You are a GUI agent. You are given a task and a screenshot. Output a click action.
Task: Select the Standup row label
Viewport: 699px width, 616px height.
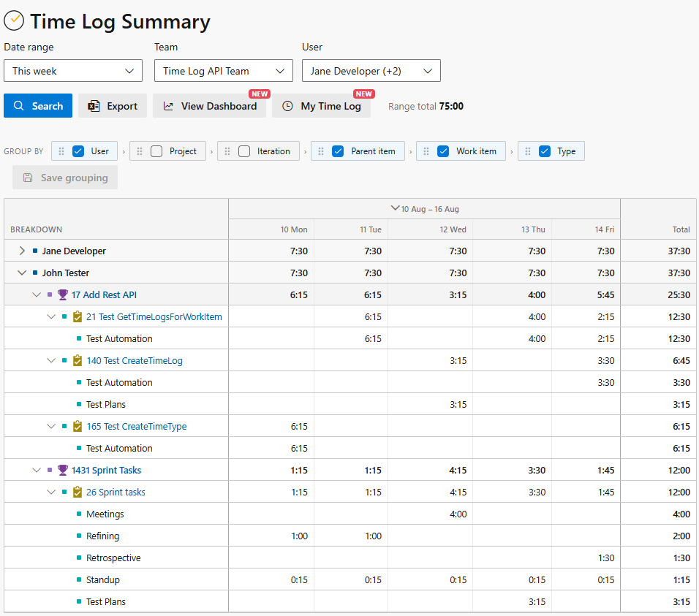pos(103,580)
